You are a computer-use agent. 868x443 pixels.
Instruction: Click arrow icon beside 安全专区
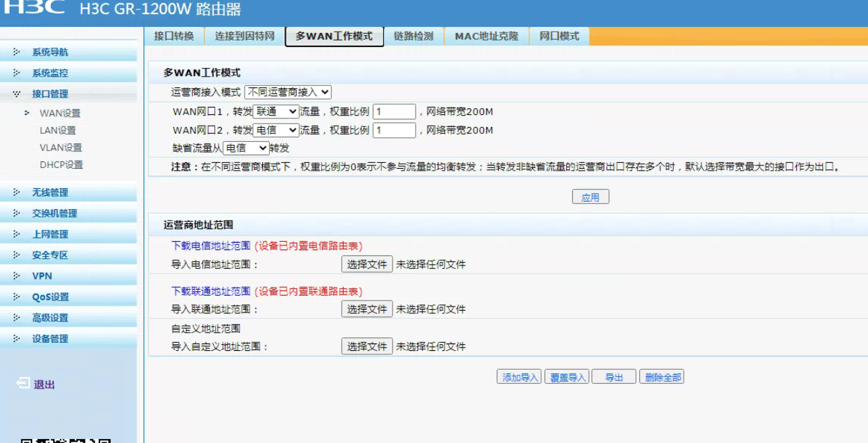coord(16,255)
